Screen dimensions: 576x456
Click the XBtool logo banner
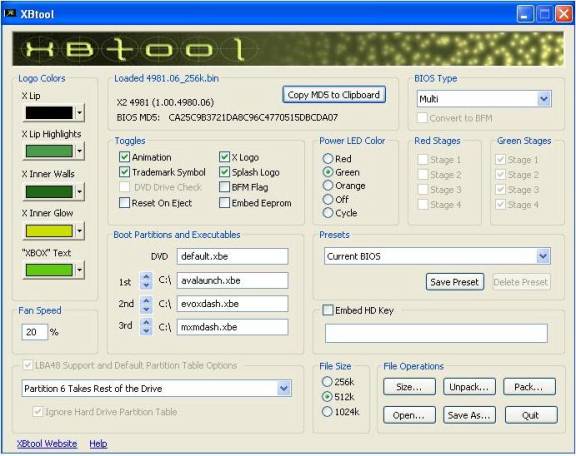tap(288, 49)
